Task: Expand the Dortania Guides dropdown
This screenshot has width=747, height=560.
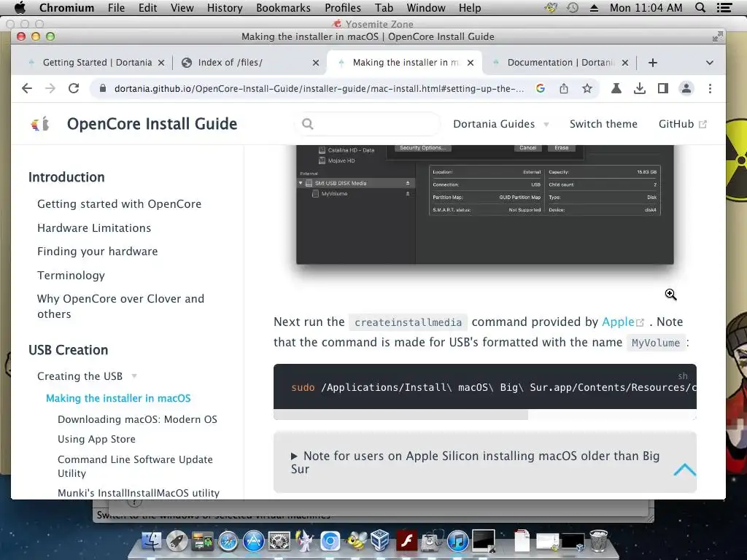Action: click(x=500, y=124)
